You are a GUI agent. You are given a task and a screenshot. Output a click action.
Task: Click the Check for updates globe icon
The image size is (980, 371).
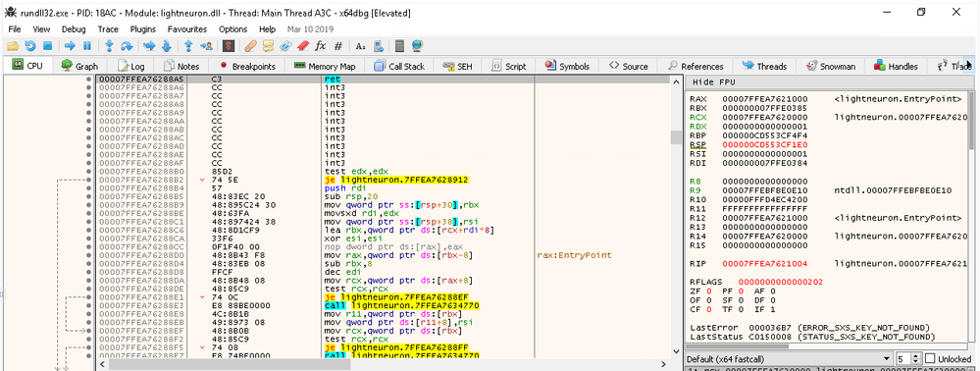[x=418, y=46]
